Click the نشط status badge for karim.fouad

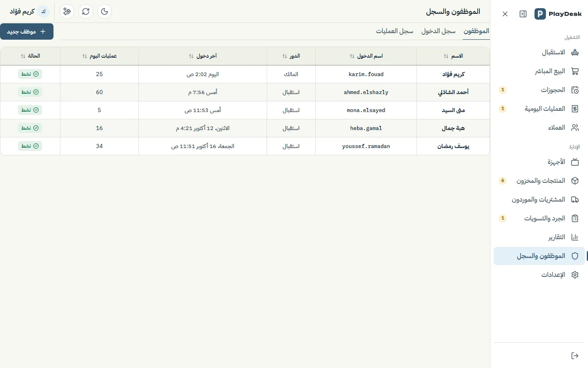pyautogui.click(x=30, y=74)
